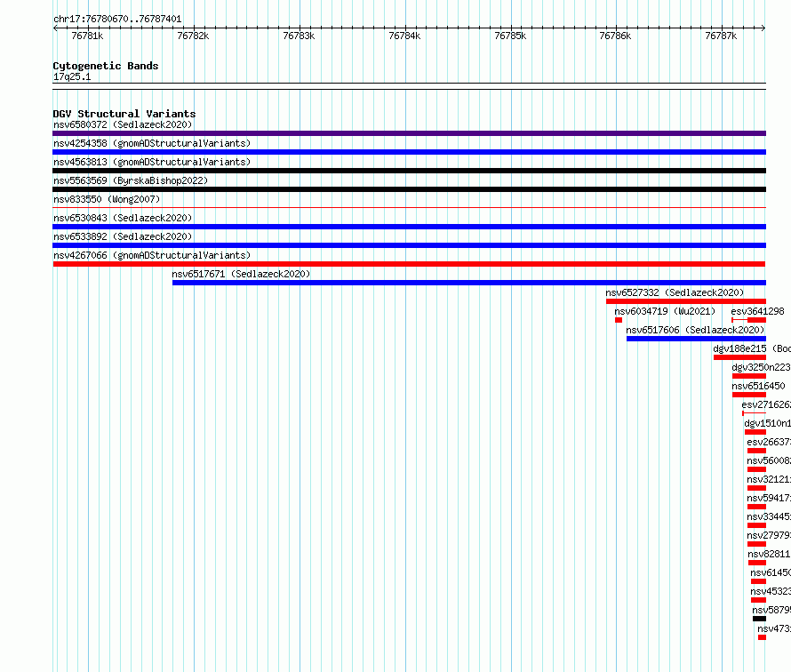Open the variant label starting dgv1510n1
Image resolution: width=791 pixels, height=672 pixels.
(767, 423)
